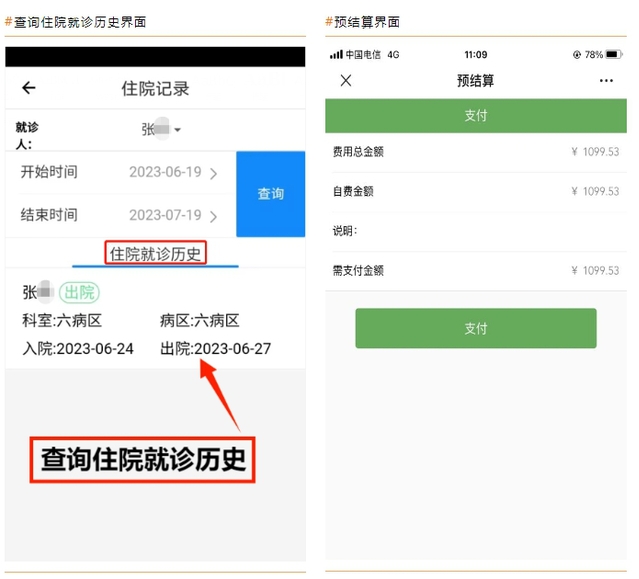Select start date 2023-06-19 field
The height and width of the screenshot is (579, 639).
pyautogui.click(x=165, y=172)
